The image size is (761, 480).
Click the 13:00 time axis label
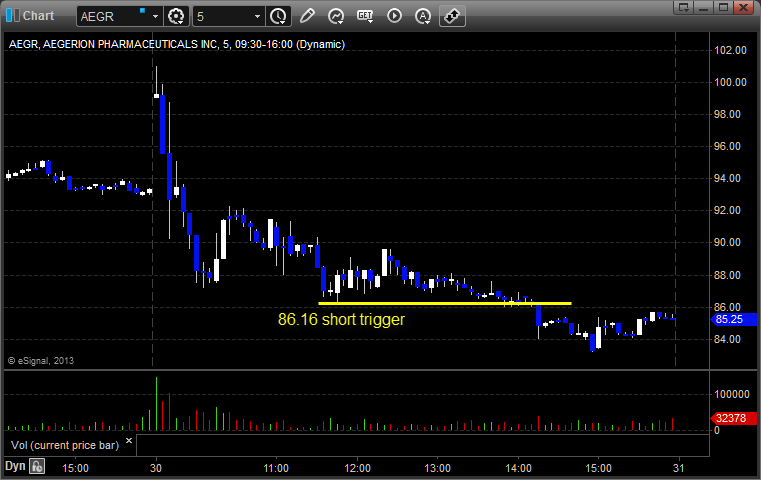tap(437, 468)
